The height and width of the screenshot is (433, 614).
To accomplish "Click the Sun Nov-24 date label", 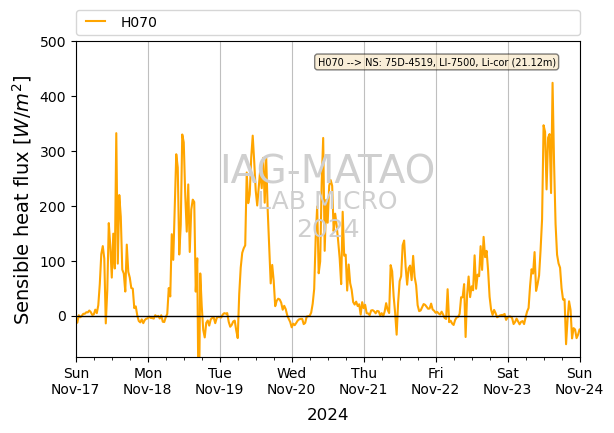I will [x=580, y=381].
